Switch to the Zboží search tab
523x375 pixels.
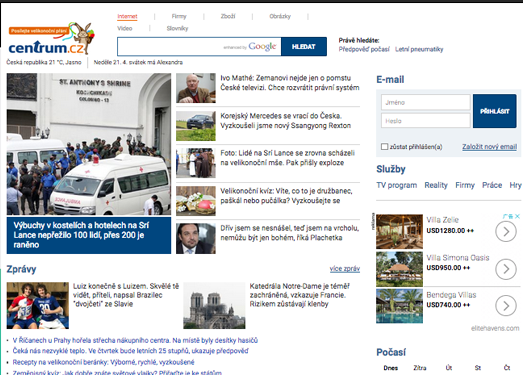[228, 16]
